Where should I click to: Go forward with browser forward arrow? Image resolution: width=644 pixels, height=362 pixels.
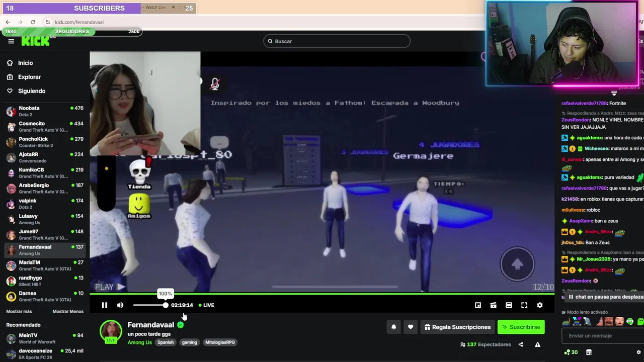20,22
